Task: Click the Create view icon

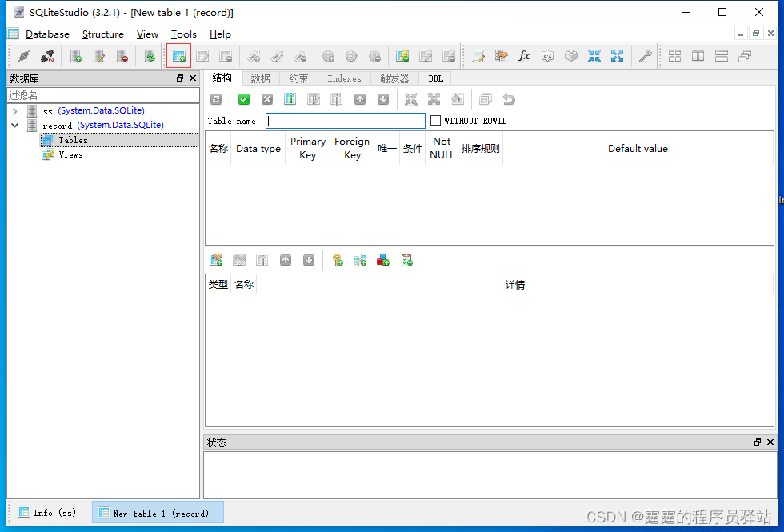Action: pos(402,56)
